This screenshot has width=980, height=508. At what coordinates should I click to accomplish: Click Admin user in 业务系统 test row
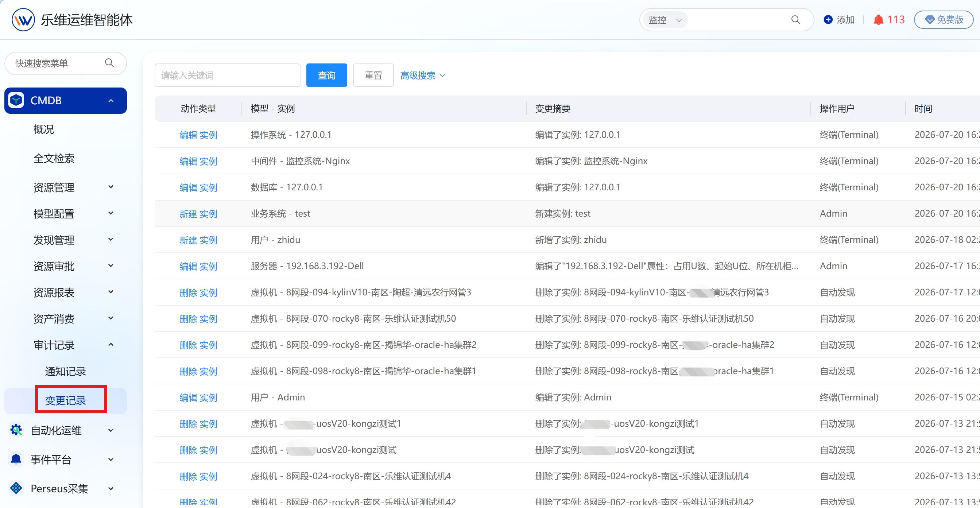point(833,213)
